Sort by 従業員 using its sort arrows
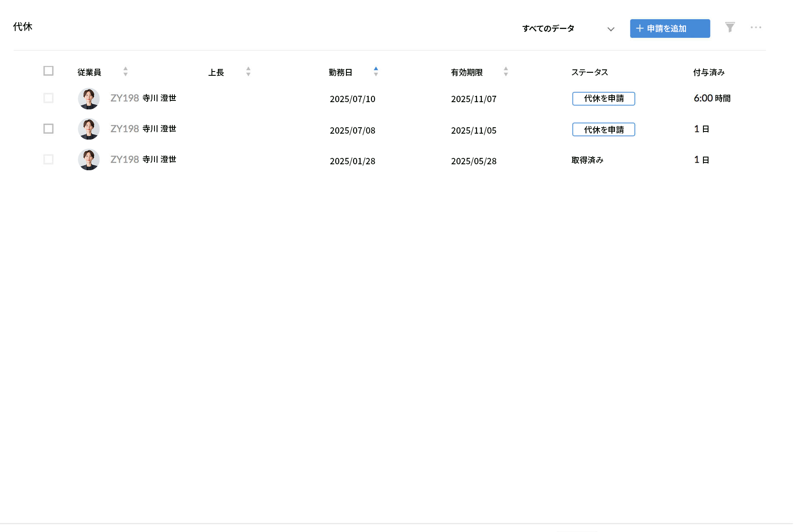Screen dimensions: 800x532 click(x=125, y=72)
